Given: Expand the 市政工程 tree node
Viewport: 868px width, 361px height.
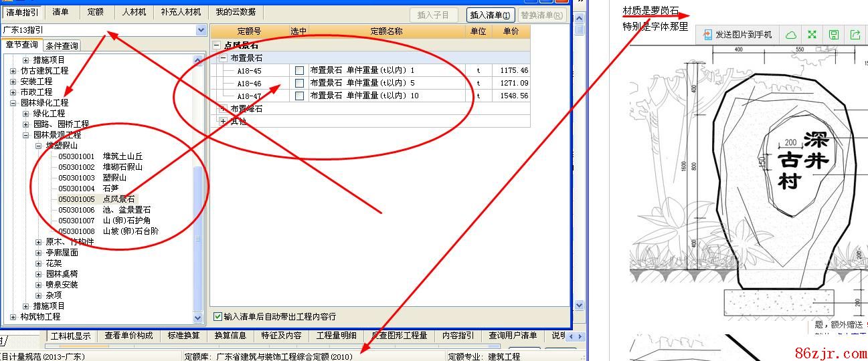Looking at the screenshot, I should [13, 92].
